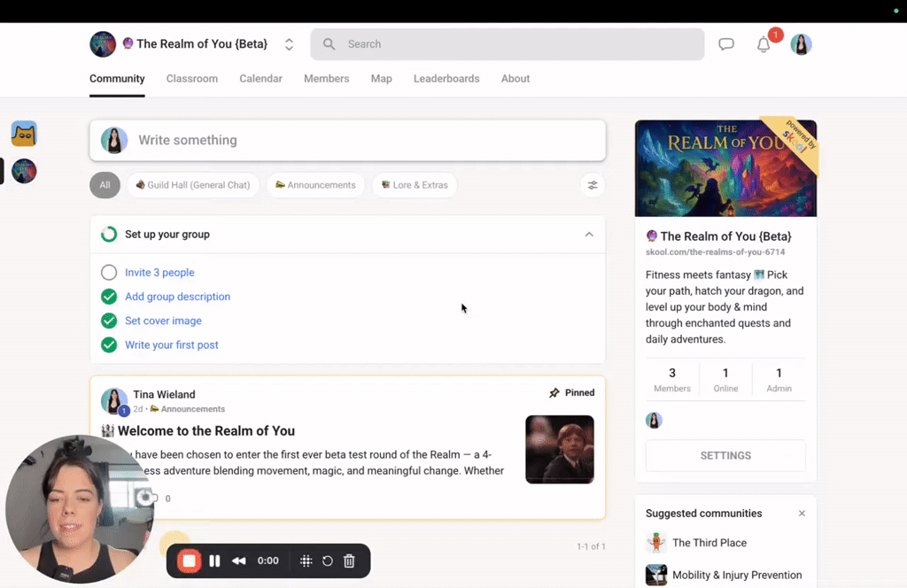Image resolution: width=907 pixels, height=588 pixels.
Task: Click the SETTINGS button
Action: click(x=725, y=455)
